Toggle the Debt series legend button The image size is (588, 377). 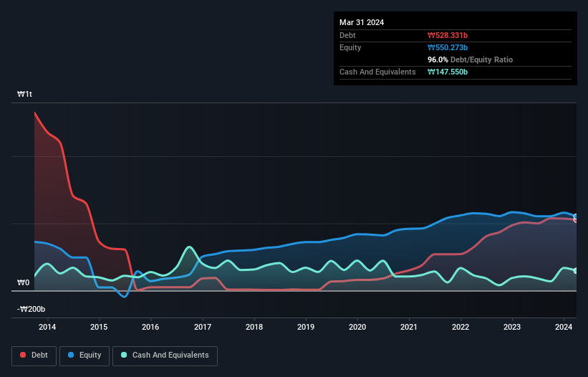click(34, 355)
